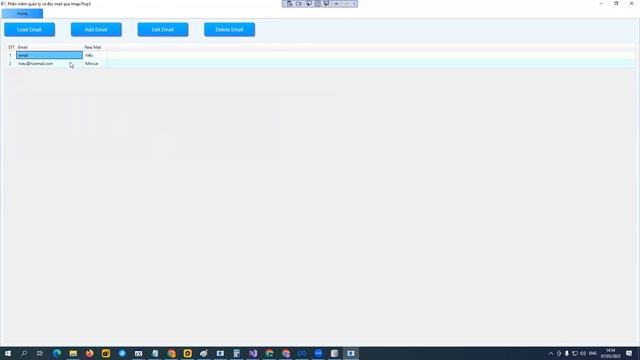Click the ENG language indicator
The width and height of the screenshot is (640, 360).
[593, 353]
